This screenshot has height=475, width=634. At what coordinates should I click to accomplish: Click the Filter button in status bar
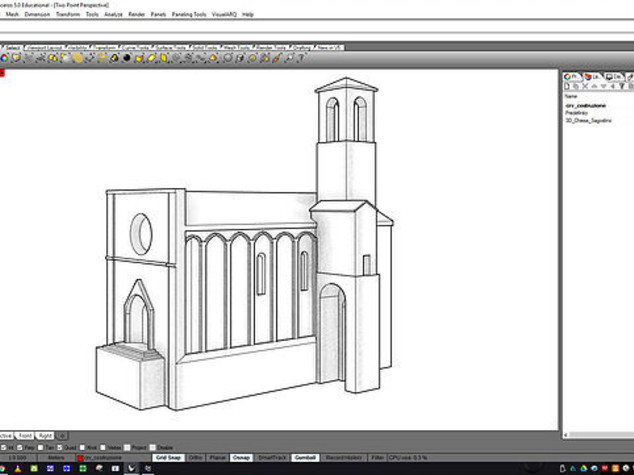377,458
